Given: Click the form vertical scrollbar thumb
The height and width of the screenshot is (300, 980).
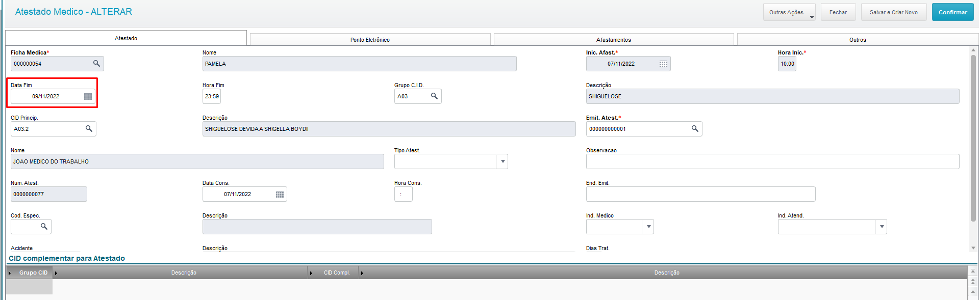Looking at the screenshot, I should (x=973, y=138).
